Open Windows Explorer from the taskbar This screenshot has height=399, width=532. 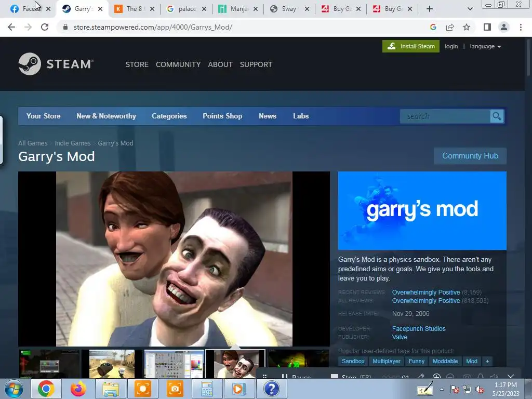pos(111,389)
